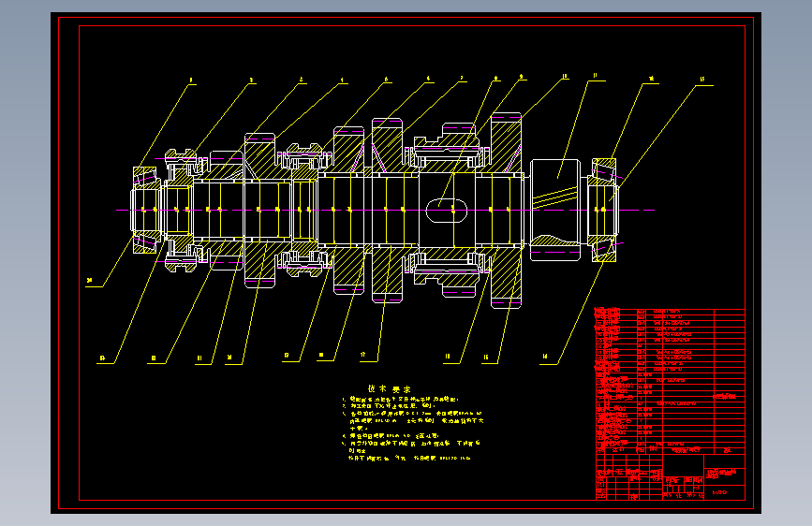
Task: Click the balloon number 17 label
Action: coord(363,355)
